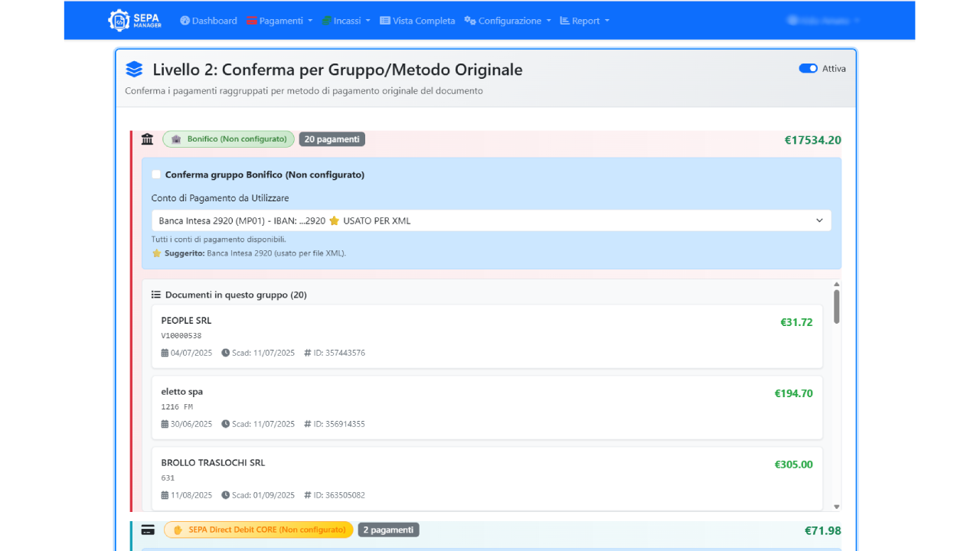Open Vista Completa from navbar
Image resolution: width=980 pixels, height=551 pixels.
[417, 21]
